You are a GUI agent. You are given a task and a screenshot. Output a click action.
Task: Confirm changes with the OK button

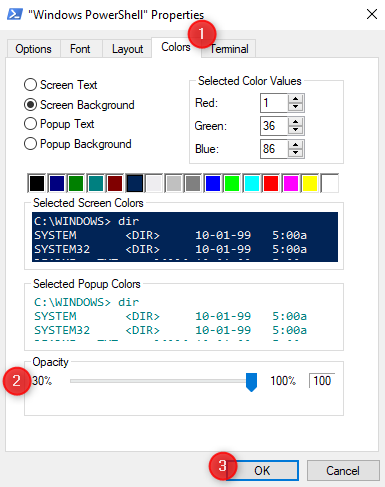pyautogui.click(x=262, y=470)
